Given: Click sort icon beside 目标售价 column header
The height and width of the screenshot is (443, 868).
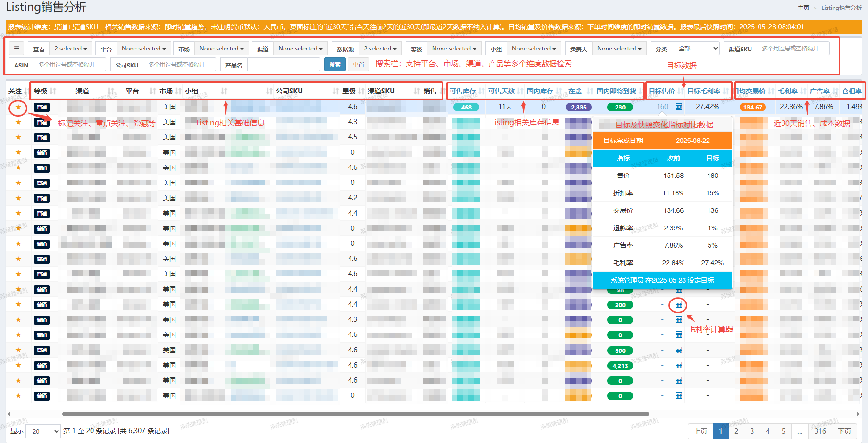Looking at the screenshot, I should point(680,91).
